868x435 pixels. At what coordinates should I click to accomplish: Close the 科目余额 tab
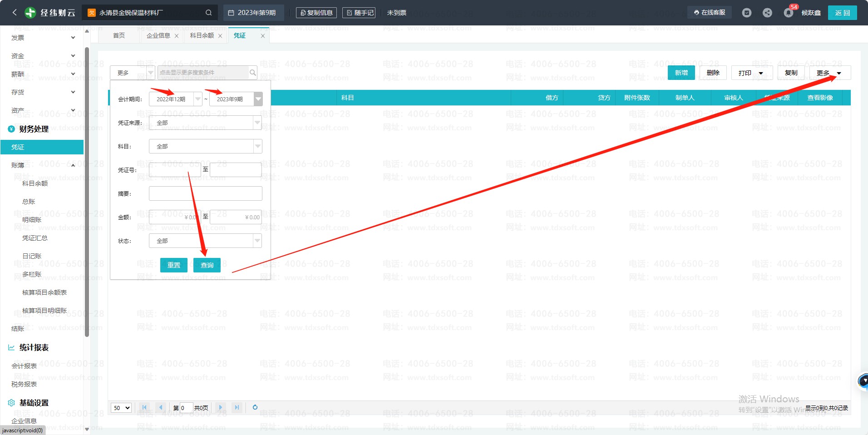220,36
